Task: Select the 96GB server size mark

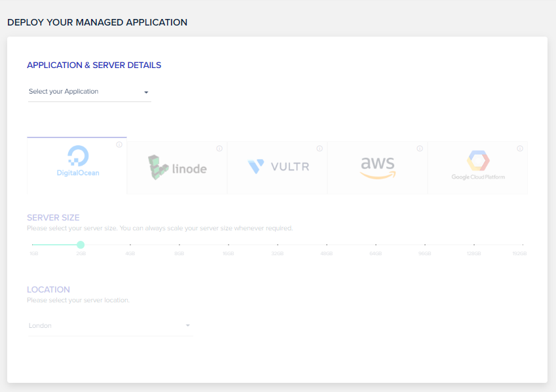Action: [425, 245]
